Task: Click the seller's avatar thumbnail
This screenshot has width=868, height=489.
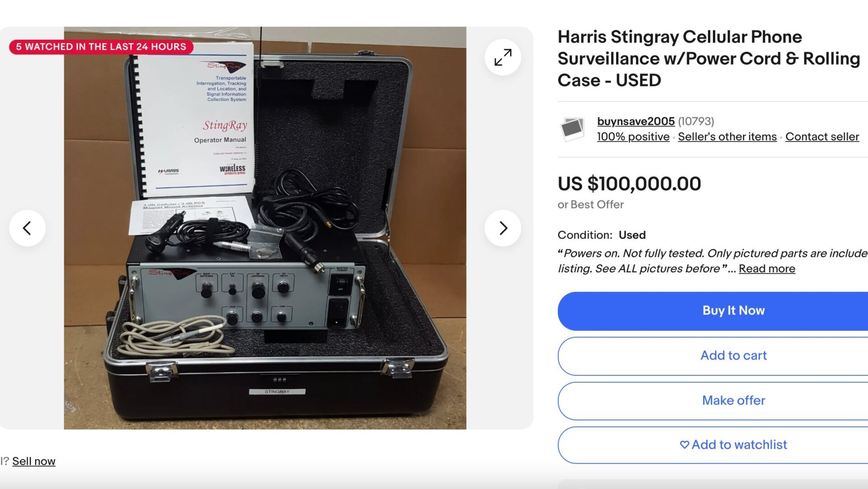Action: point(572,129)
